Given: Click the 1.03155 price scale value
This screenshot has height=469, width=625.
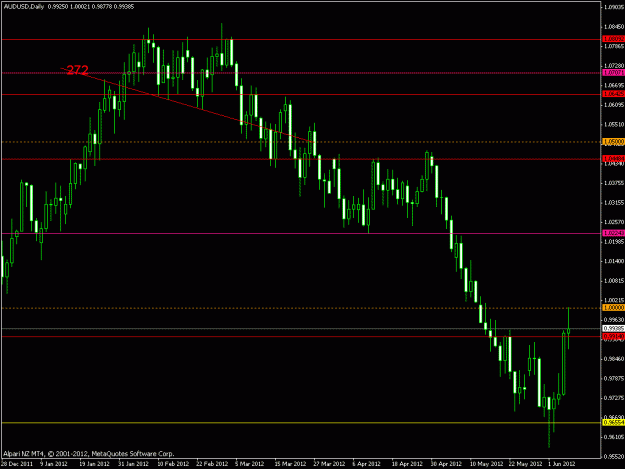Looking at the screenshot, I should (x=614, y=202).
